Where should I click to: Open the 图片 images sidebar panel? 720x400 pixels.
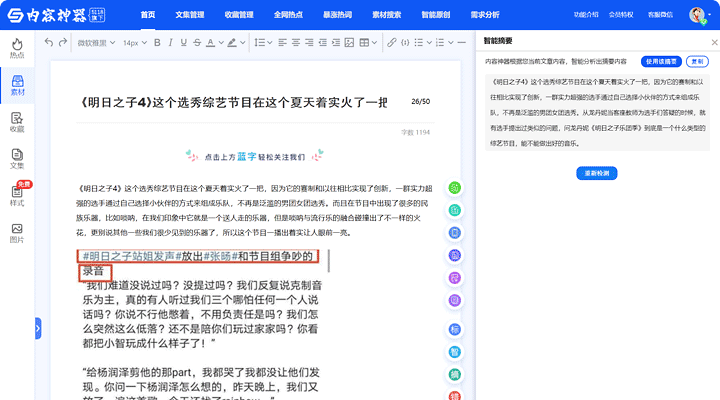click(x=17, y=233)
